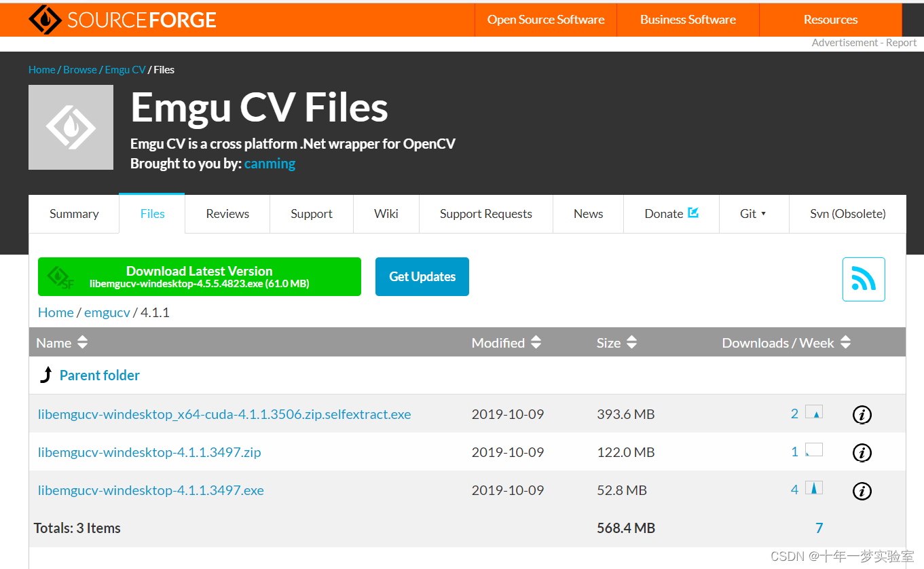Sort files by Modified date using arrows
This screenshot has height=569, width=924.
[x=536, y=343]
